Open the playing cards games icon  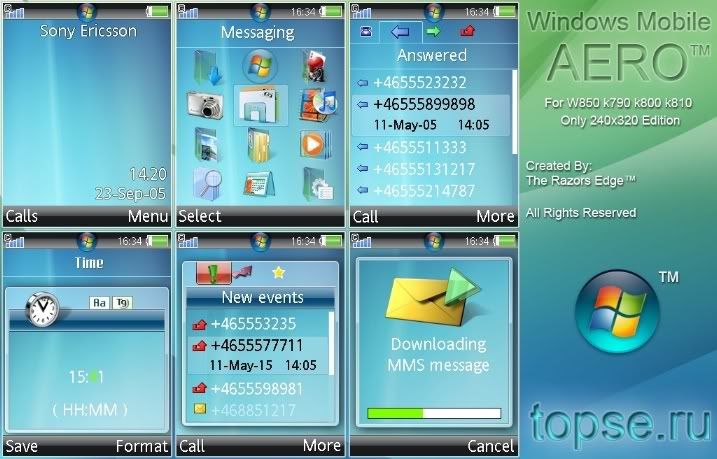(315, 66)
